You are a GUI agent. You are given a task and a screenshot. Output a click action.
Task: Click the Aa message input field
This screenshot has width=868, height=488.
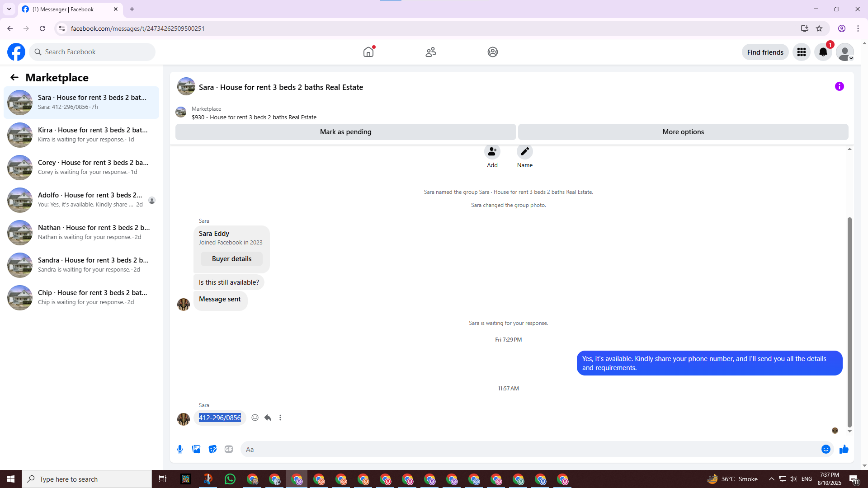tap(529, 449)
